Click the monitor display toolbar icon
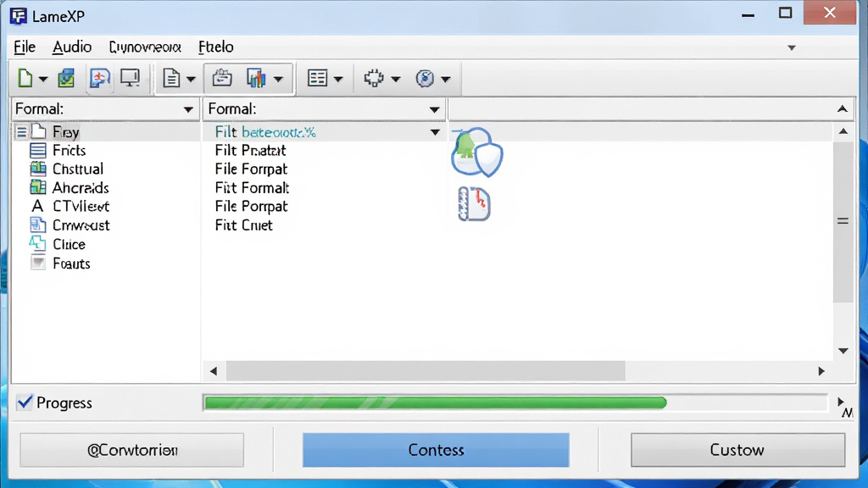 130,78
